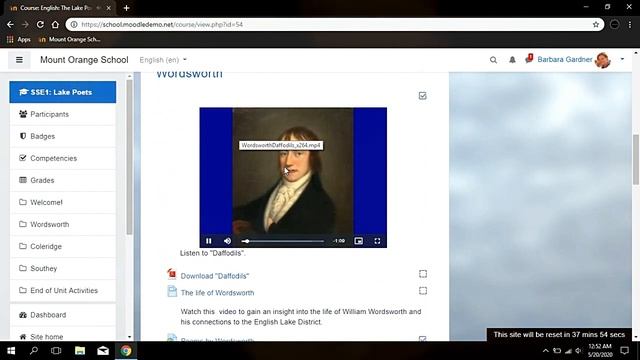Click Barbara Gardner's profile picture

point(602,60)
